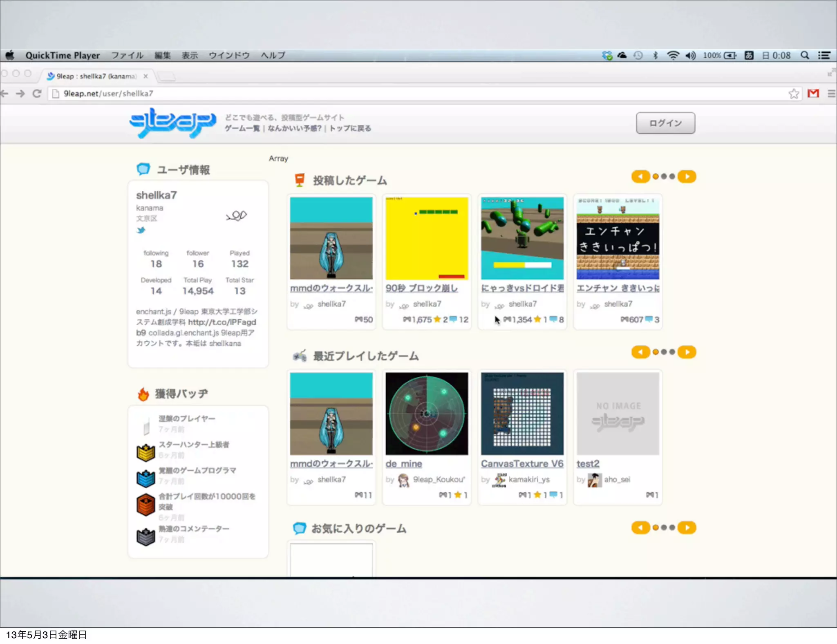This screenshot has height=644, width=837.
Task: Open Chrome's hamburger menu icon
Action: (831, 94)
